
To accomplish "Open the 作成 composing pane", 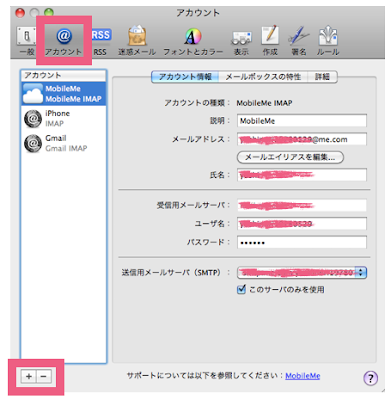I will click(x=270, y=41).
